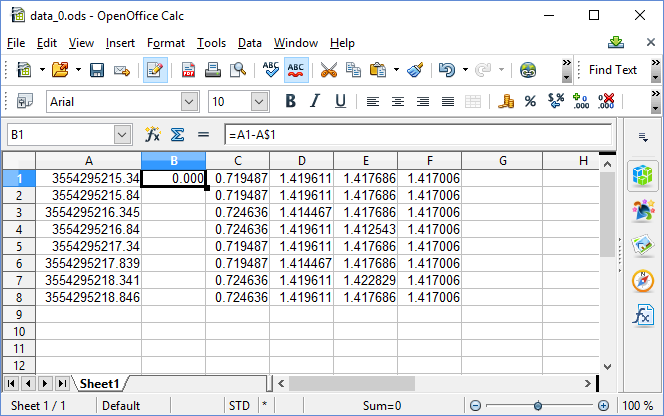Expand the font name dropdown

189,101
